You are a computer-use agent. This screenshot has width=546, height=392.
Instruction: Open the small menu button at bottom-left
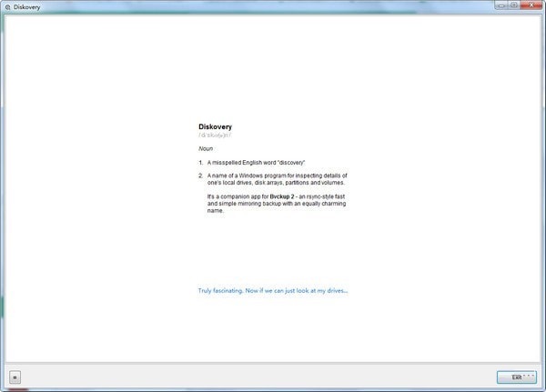coord(15,377)
